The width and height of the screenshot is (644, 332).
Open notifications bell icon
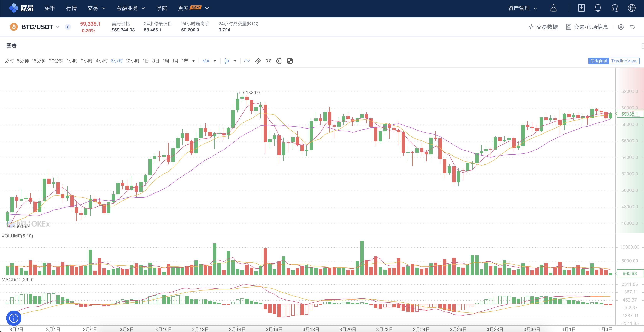pyautogui.click(x=598, y=8)
